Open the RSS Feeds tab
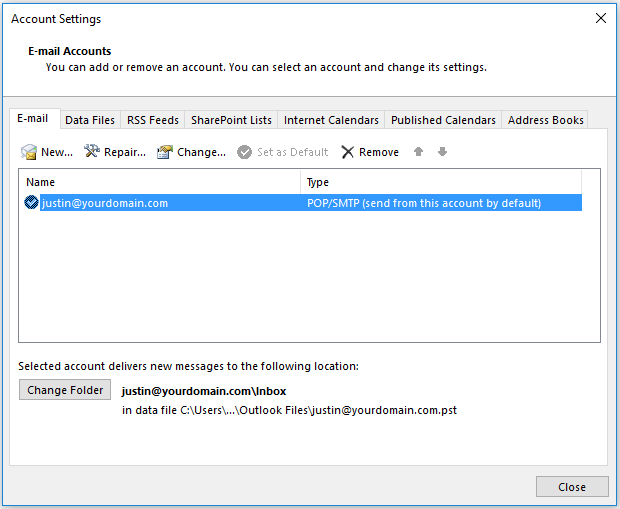 pyautogui.click(x=153, y=120)
